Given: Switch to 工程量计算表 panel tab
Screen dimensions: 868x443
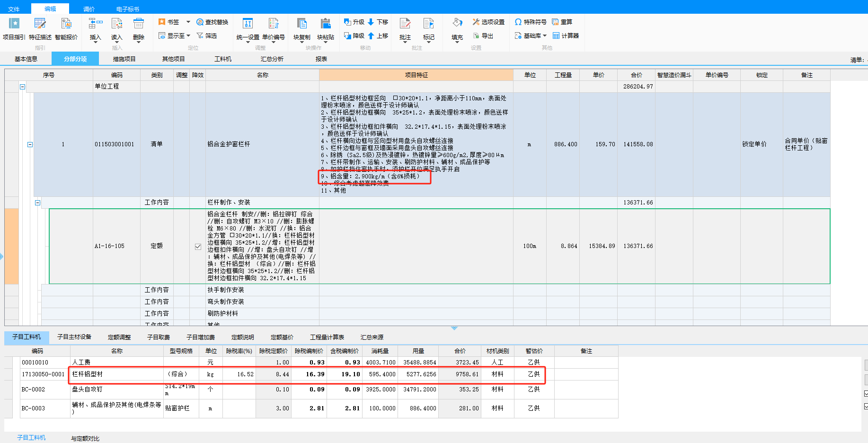Looking at the screenshot, I should 327,337.
